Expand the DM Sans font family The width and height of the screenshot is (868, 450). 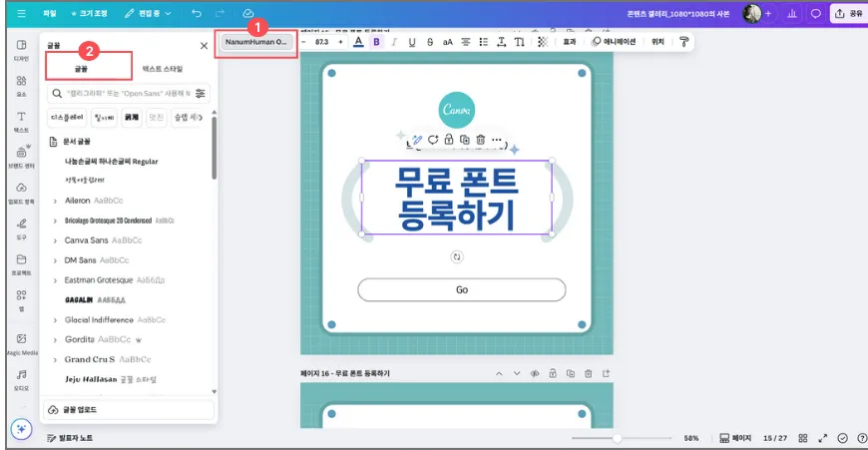point(55,260)
